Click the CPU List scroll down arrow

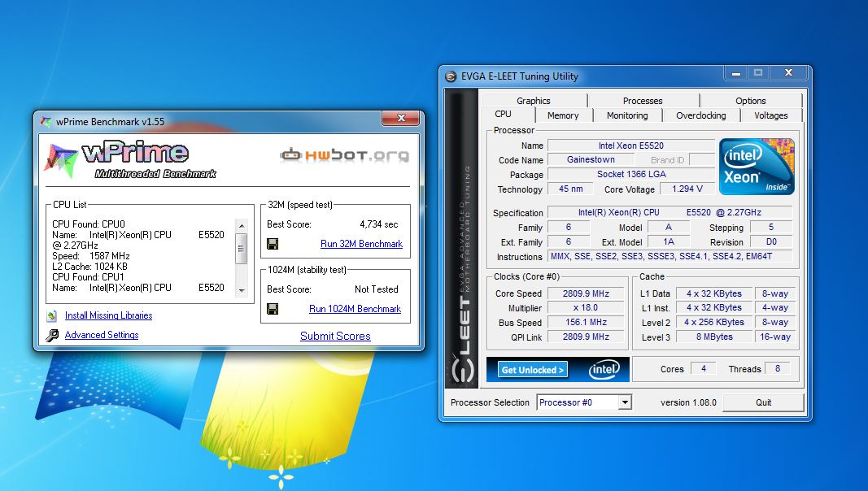(x=242, y=290)
